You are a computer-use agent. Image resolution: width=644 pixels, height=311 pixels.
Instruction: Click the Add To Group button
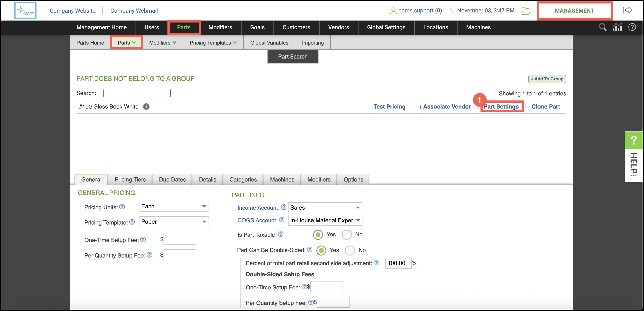(547, 79)
